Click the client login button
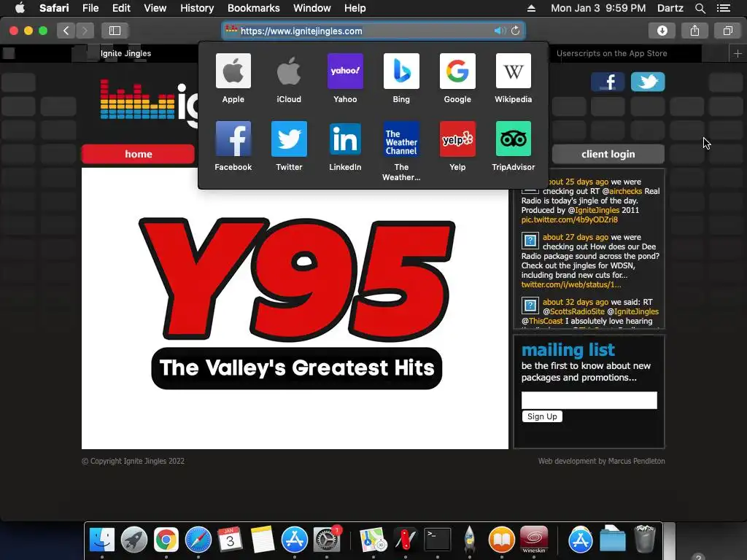The height and width of the screenshot is (560, 747). (608, 154)
